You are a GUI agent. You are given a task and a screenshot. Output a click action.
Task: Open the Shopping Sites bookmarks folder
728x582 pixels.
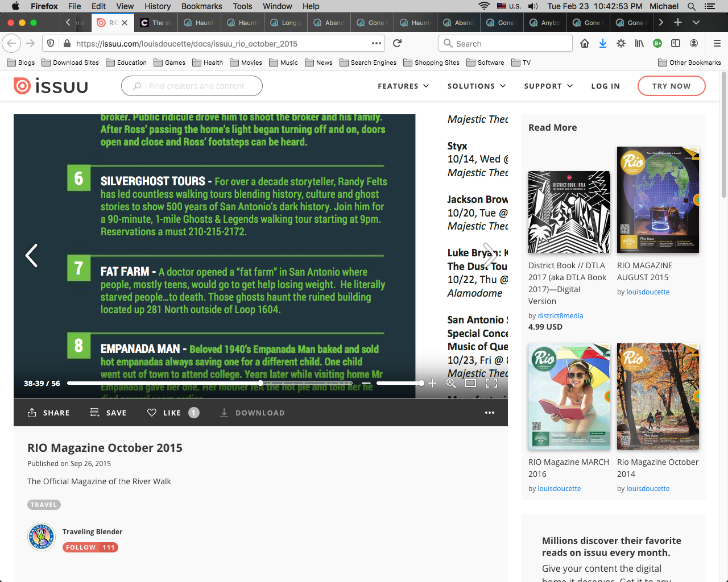[431, 63]
